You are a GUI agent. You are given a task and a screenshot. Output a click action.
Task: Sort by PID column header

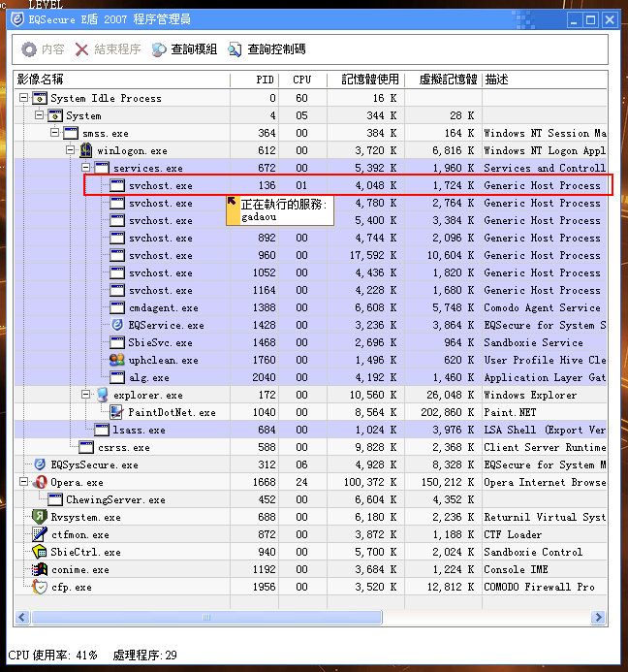click(x=255, y=80)
